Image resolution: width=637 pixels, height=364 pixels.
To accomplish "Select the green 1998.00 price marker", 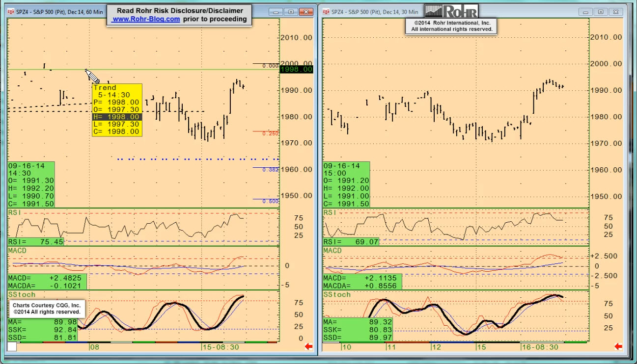I will pyautogui.click(x=296, y=69).
